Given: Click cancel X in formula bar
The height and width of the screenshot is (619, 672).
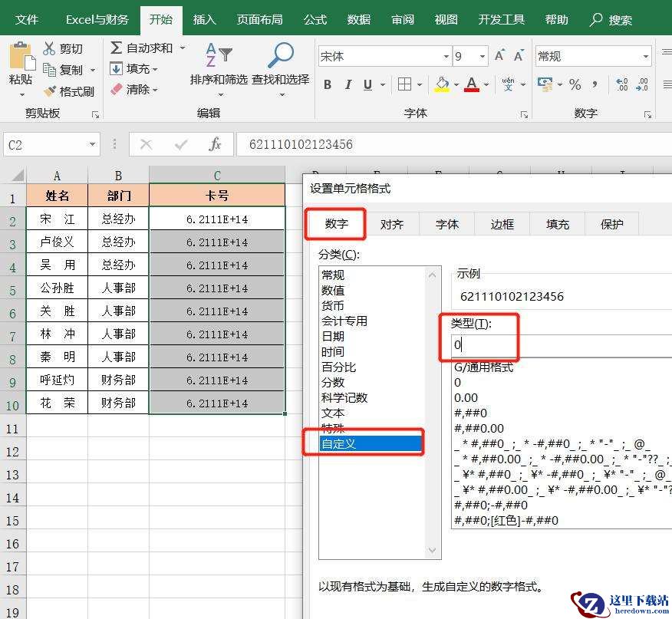Looking at the screenshot, I should coord(147,144).
